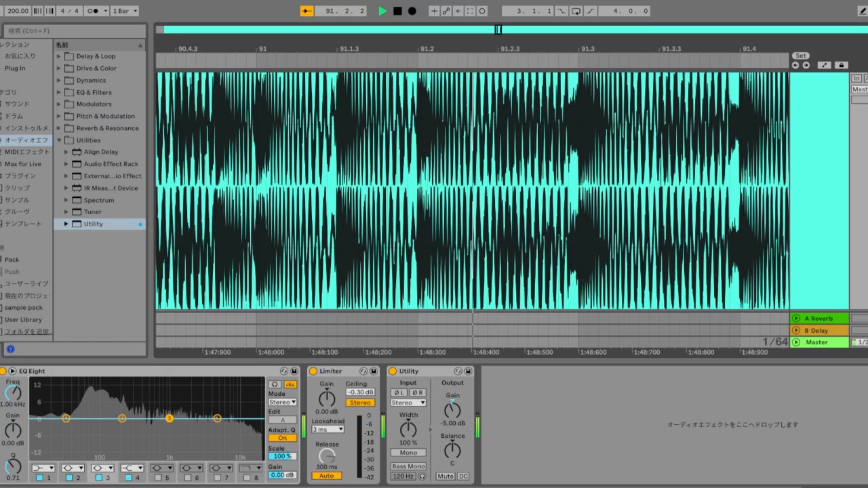The image size is (868, 488).
Task: Toggle the Follow playback icon
Action: (x=307, y=11)
